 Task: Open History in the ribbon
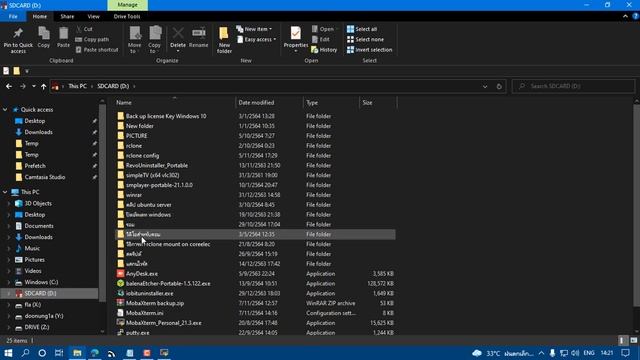pyautogui.click(x=324, y=50)
